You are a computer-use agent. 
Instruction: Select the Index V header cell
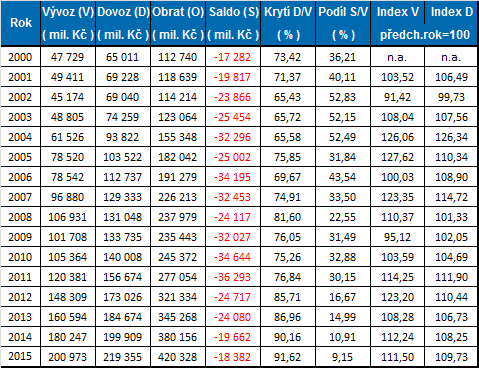pyautogui.click(x=398, y=12)
